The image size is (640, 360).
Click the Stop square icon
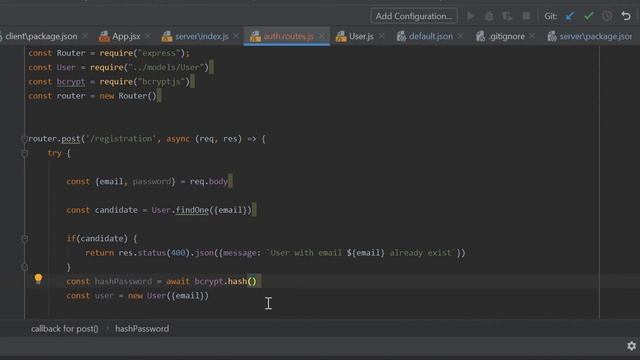pyautogui.click(x=526, y=16)
